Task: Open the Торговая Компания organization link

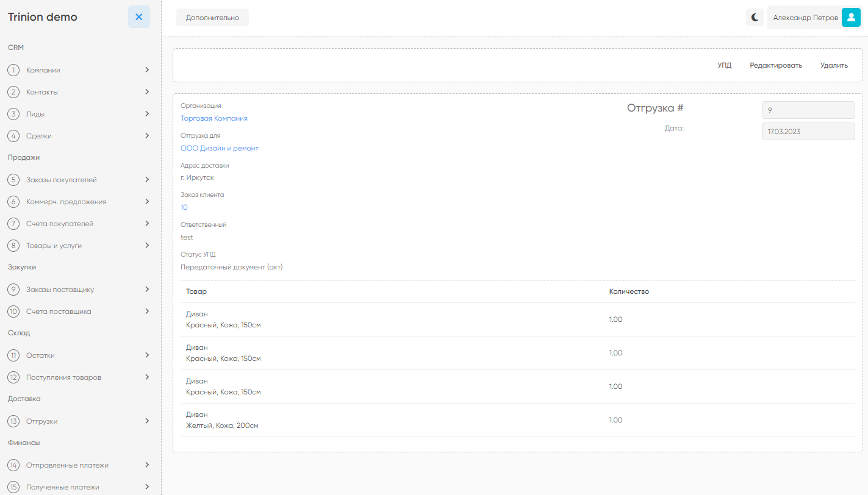Action: tap(214, 118)
